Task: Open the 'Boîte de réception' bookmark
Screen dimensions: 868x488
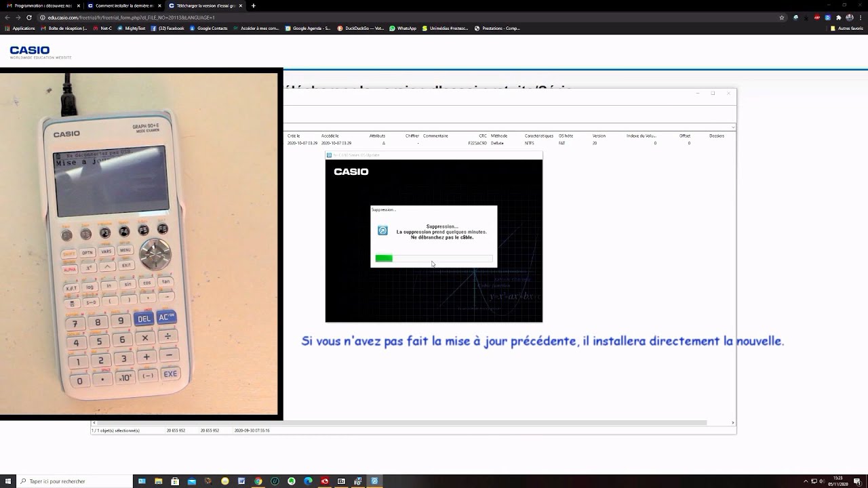Action: [64, 28]
